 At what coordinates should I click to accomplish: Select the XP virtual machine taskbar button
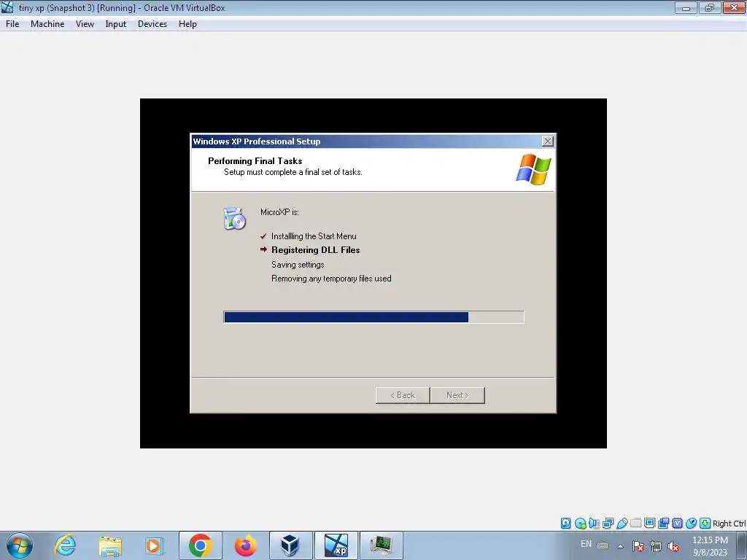click(x=336, y=545)
